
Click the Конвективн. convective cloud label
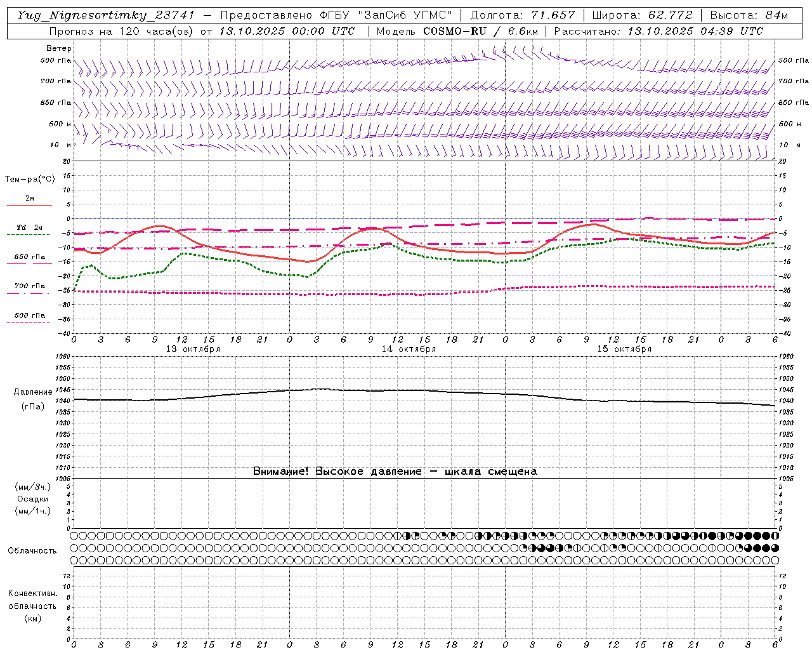coord(32,594)
